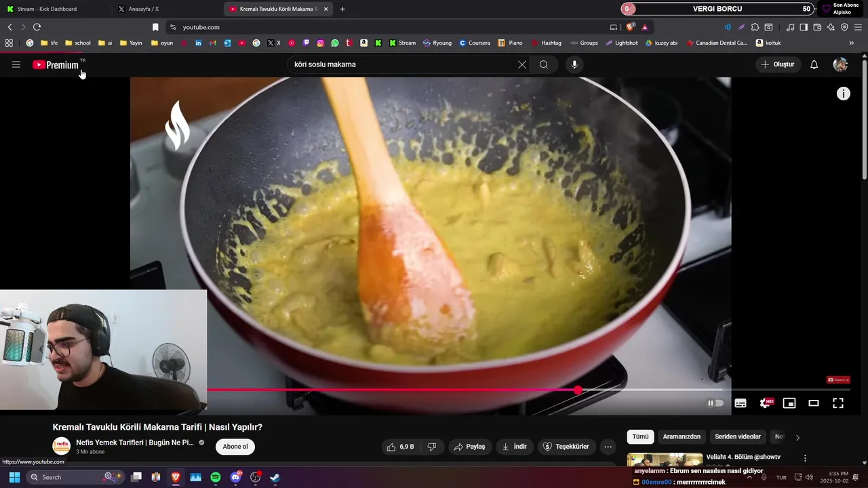
Task: Open the Yayin bookmarks folder
Action: pyautogui.click(x=131, y=43)
